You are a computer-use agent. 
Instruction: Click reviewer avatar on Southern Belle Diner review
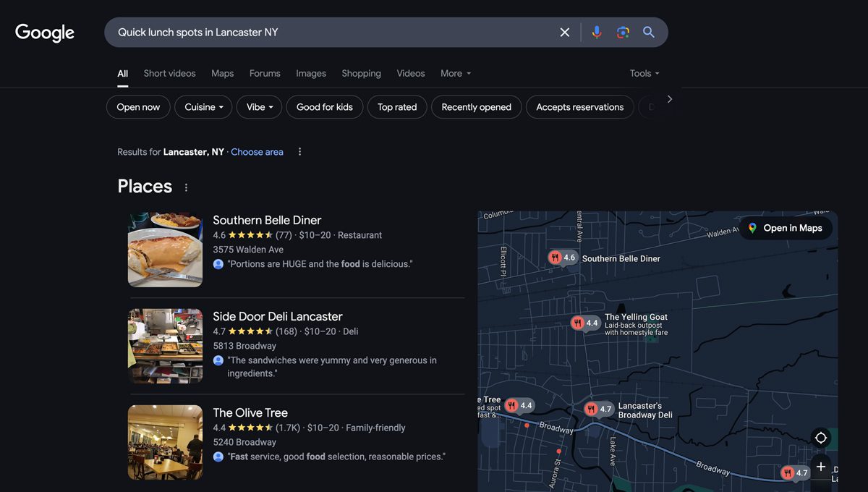pos(218,264)
